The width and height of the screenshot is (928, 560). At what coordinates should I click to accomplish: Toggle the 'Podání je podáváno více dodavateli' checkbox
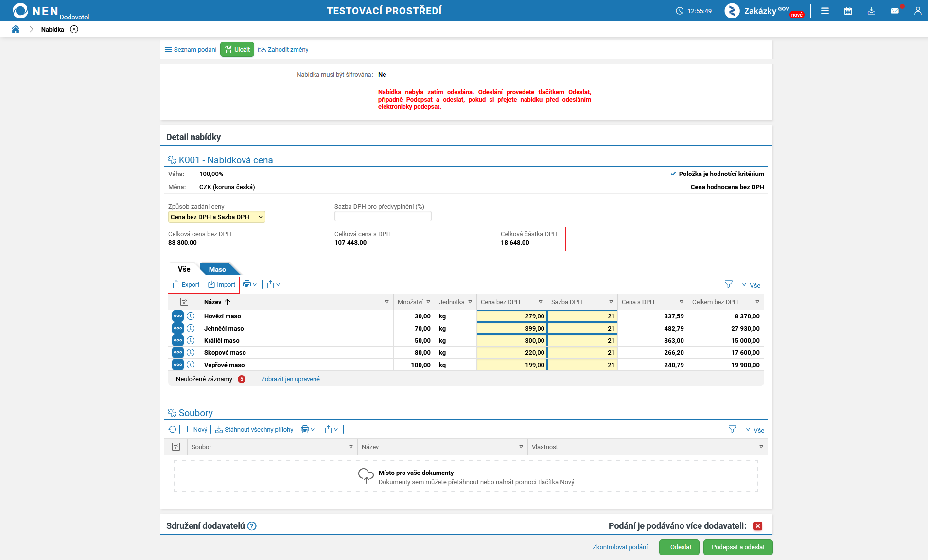[x=758, y=526]
